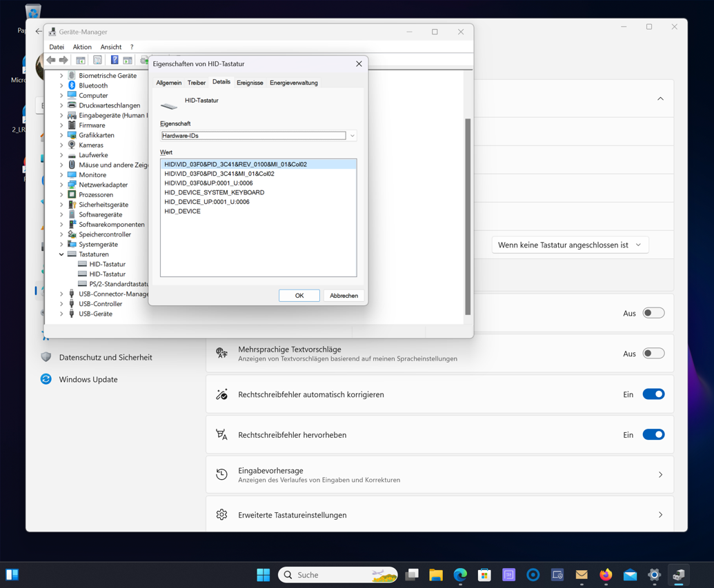714x588 pixels.
Task: Click the Abbrechen button
Action: 344,295
